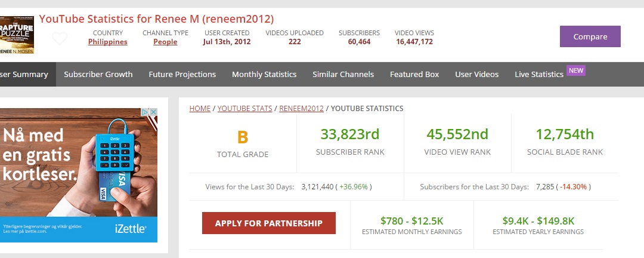
Task: Click the 16,447,172 video views value
Action: 414,42
